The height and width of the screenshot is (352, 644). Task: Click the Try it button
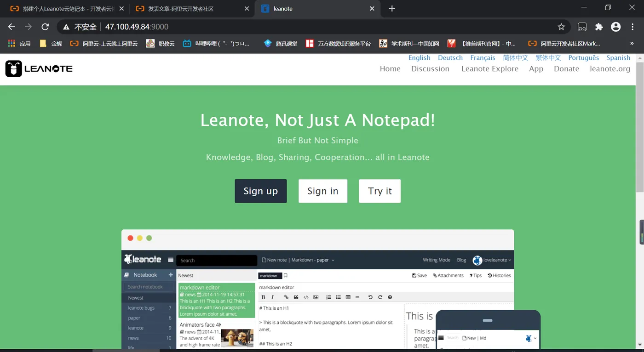[380, 191]
